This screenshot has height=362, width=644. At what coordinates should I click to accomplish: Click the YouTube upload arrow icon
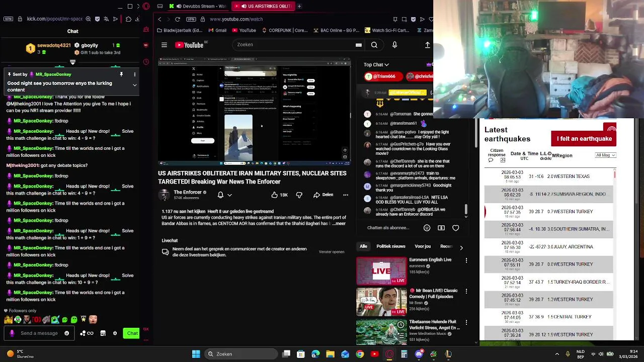coord(427,45)
